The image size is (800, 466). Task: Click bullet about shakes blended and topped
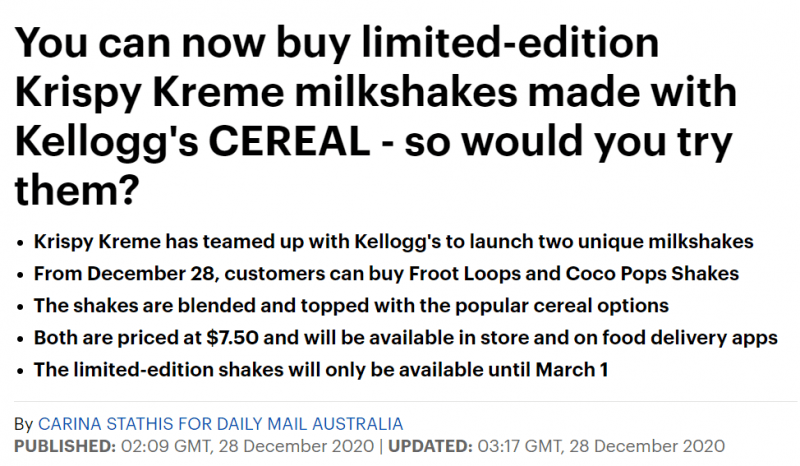(351, 306)
